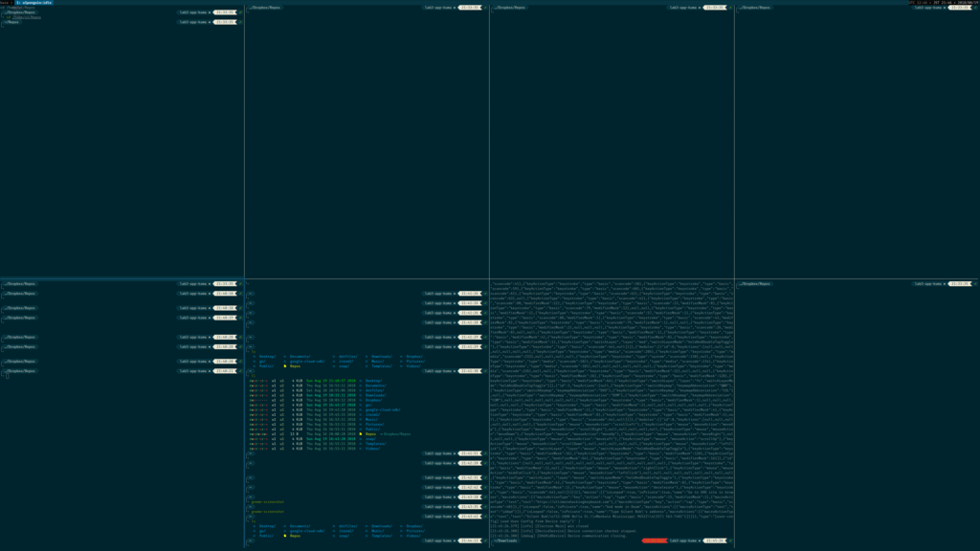Viewport: 980px width, 551px height.
Task: Click the prompt timestamp '21:45:26' in the log pane
Action: coord(715,540)
